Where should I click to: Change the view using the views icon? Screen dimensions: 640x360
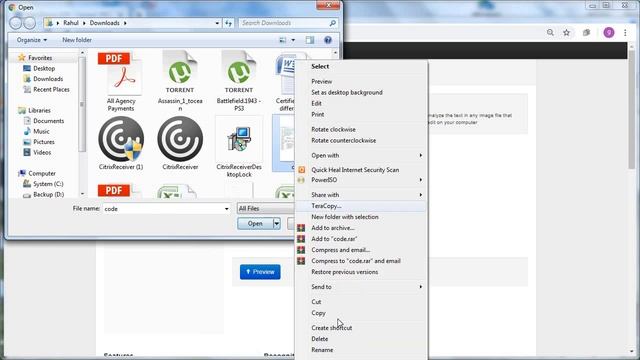pos(282,40)
